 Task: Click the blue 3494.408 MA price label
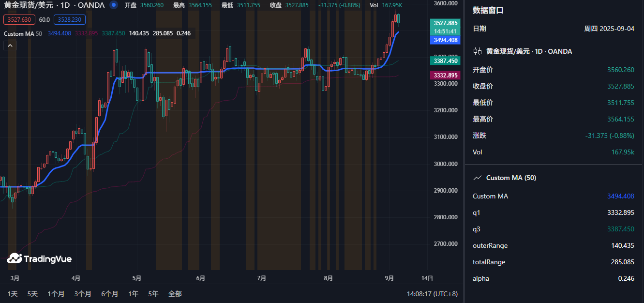pyautogui.click(x=446, y=40)
